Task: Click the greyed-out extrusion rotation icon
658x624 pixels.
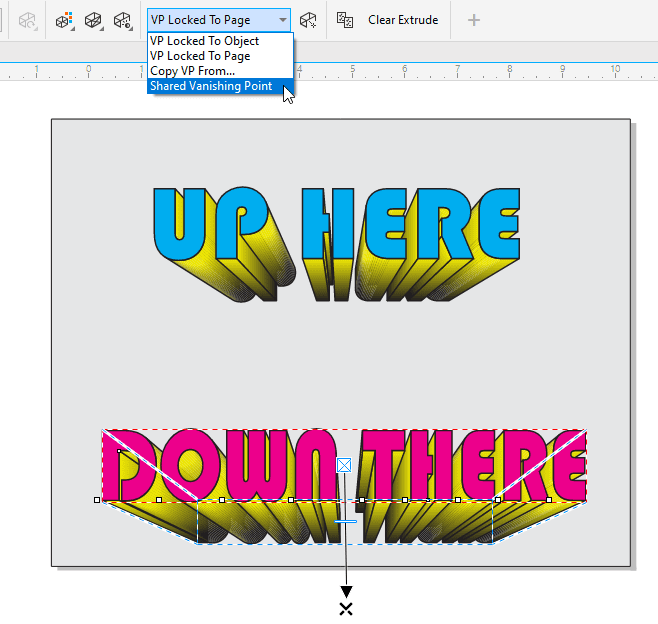Action: point(27,20)
